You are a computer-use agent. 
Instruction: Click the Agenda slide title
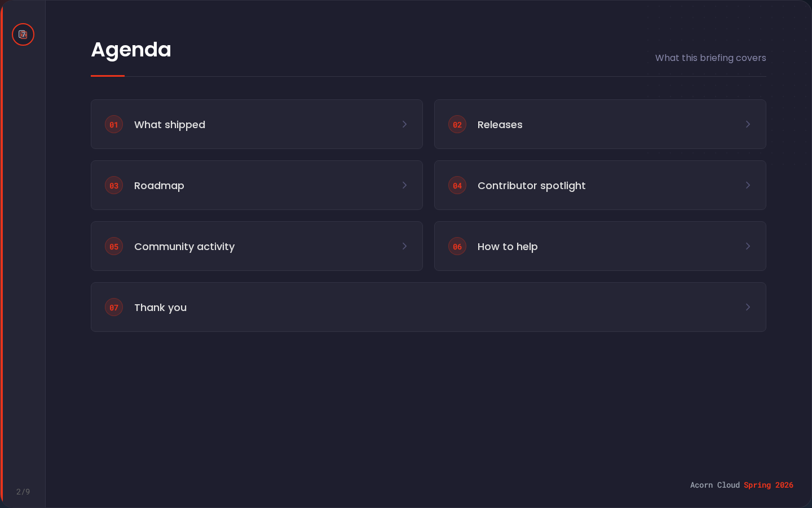131,50
